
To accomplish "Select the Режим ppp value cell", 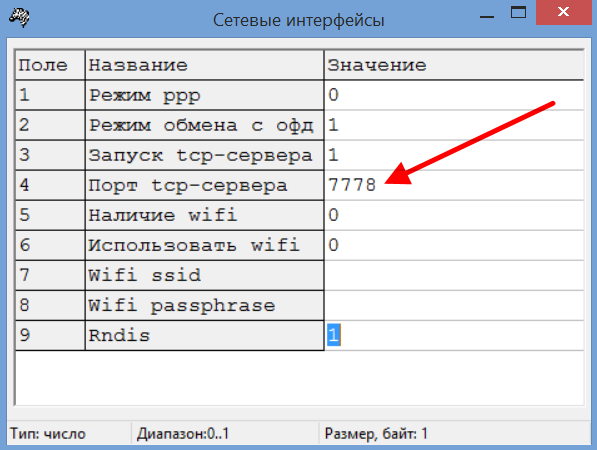I will click(x=454, y=95).
